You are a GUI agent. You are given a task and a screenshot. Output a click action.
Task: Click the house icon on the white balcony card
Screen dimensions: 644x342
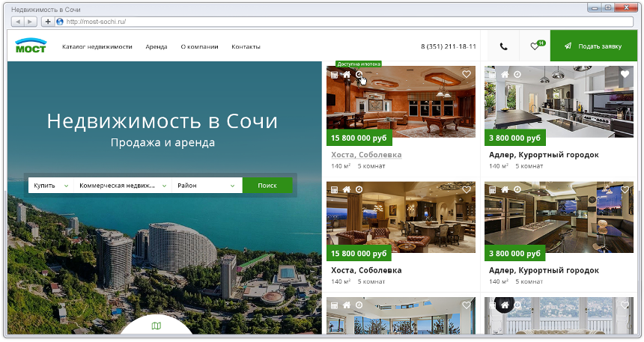click(505, 305)
